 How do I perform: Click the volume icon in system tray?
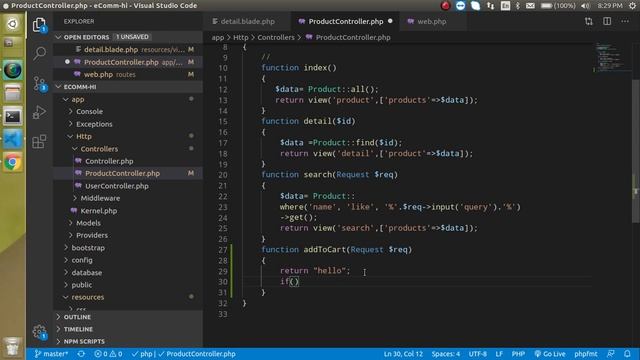coord(585,6)
